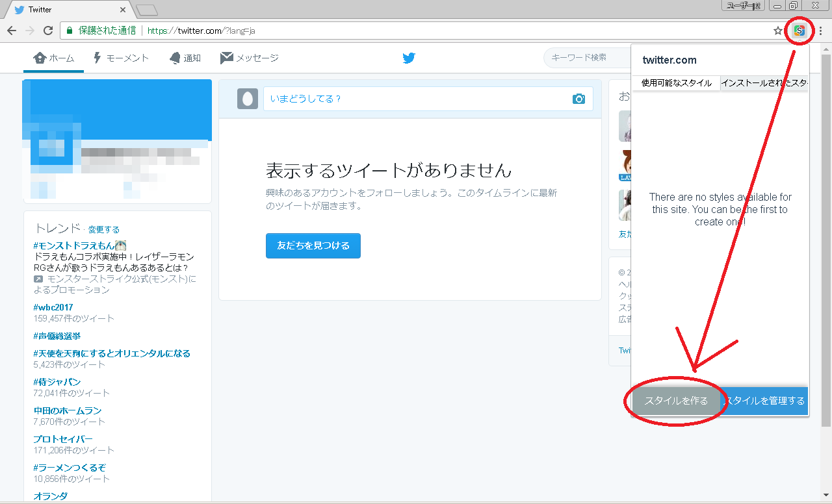The image size is (832, 504).
Task: Click the pixelated profile header image
Action: click(x=117, y=110)
